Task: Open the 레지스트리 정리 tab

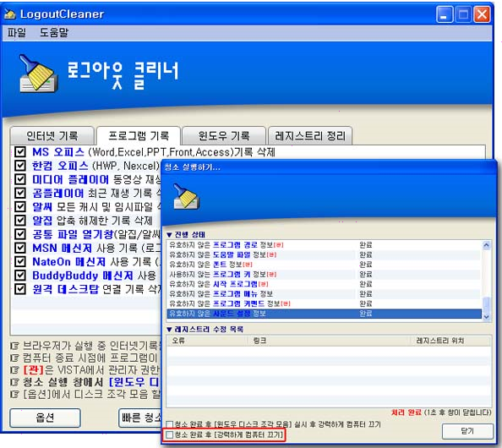Action: click(310, 136)
